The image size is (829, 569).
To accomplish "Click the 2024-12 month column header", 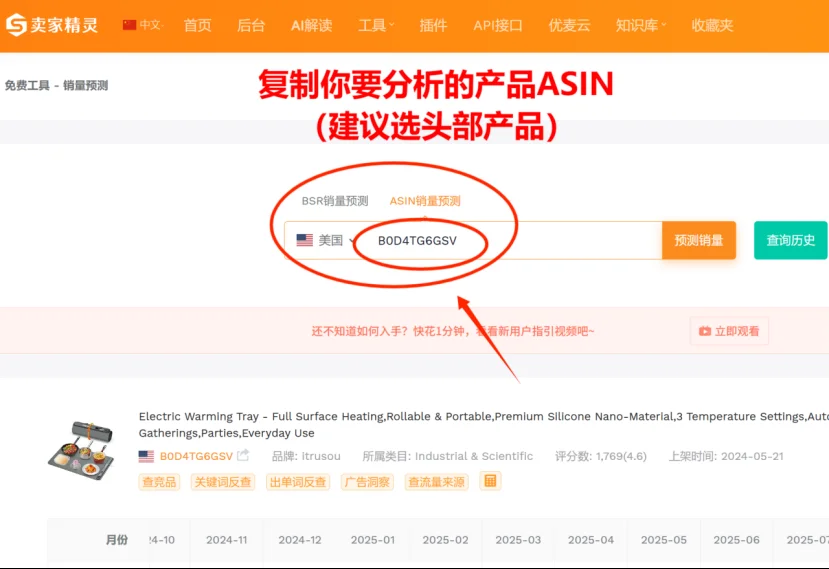I will click(x=300, y=540).
